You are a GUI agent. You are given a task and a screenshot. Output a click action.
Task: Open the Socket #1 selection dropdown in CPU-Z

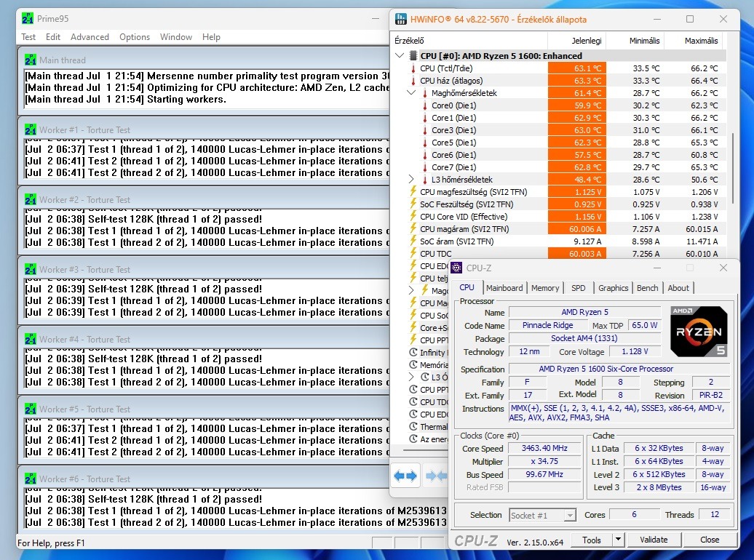click(x=570, y=516)
